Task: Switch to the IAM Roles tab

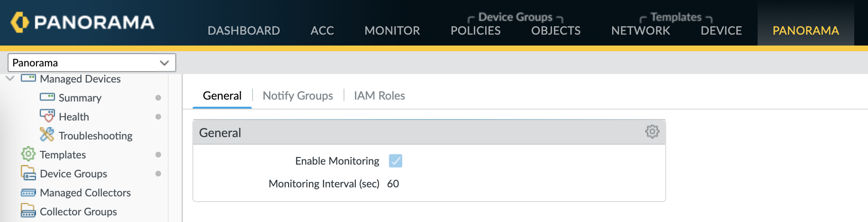Action: (379, 96)
